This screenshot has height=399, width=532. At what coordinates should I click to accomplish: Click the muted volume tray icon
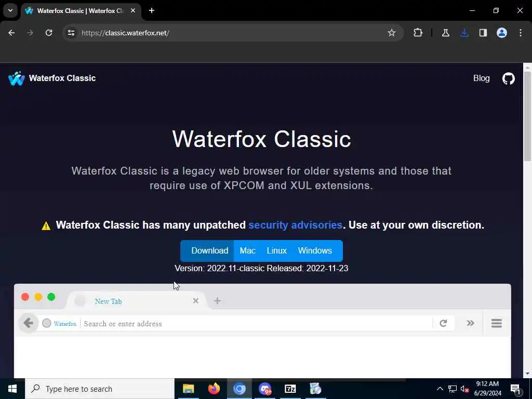pyautogui.click(x=465, y=389)
